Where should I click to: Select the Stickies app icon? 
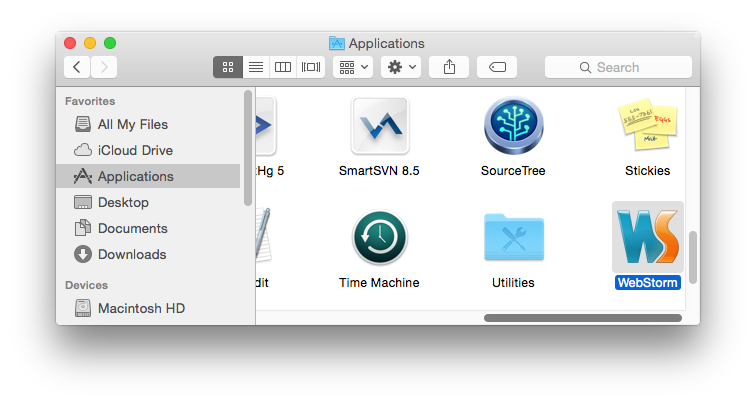click(x=648, y=124)
